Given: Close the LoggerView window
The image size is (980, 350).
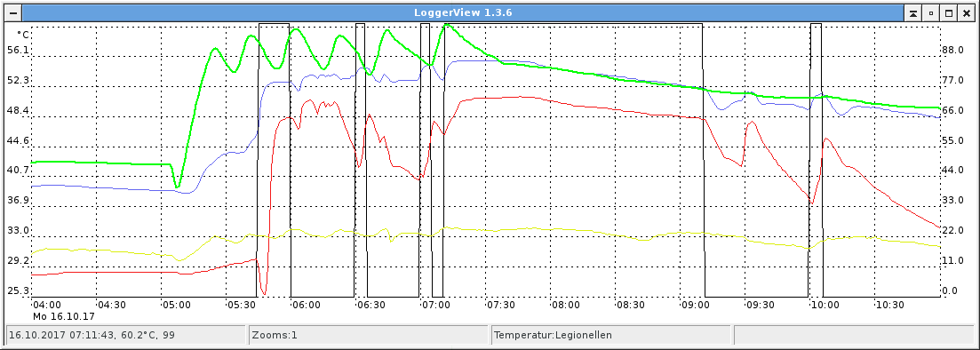Looking at the screenshot, I should pos(967,12).
